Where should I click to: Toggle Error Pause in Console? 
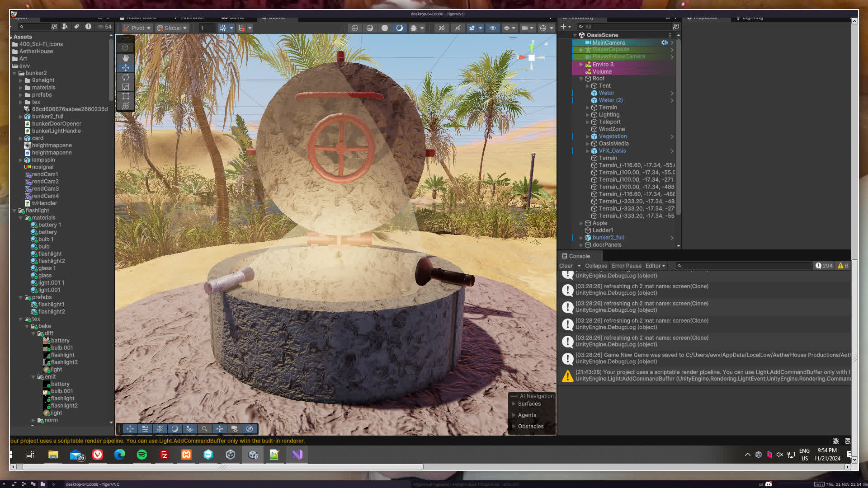click(x=626, y=266)
